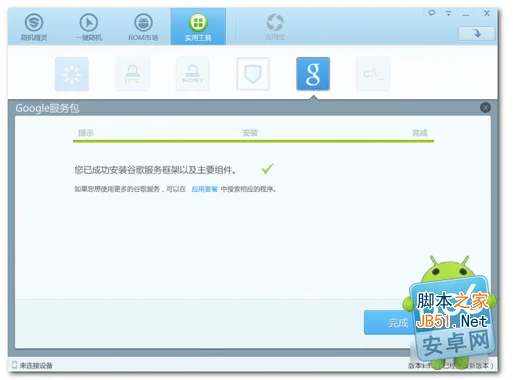This screenshot has width=513, height=380.
Task: Click the 您已成功安装谷歌服务框架 message
Action: 155,170
